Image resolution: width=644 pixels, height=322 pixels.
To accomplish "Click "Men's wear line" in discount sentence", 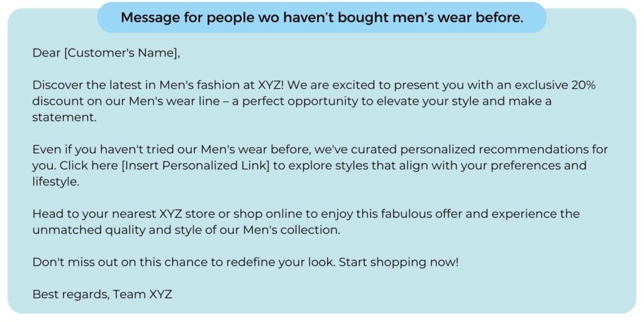I will pyautogui.click(x=174, y=101).
